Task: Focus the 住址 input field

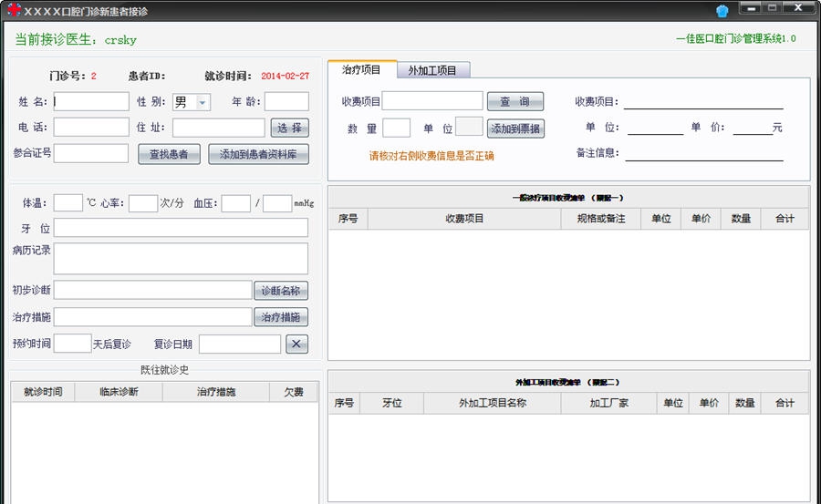Action: pyautogui.click(x=218, y=128)
